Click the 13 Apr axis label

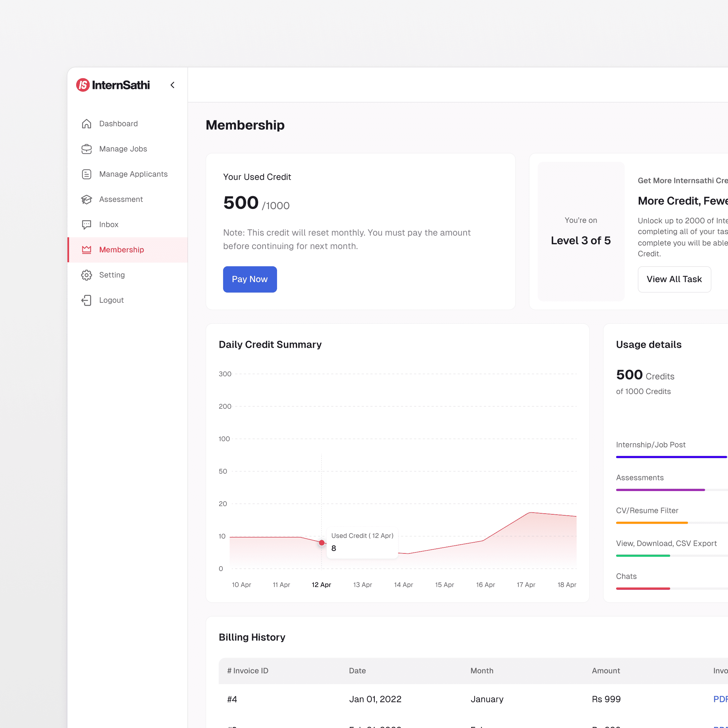(x=363, y=584)
